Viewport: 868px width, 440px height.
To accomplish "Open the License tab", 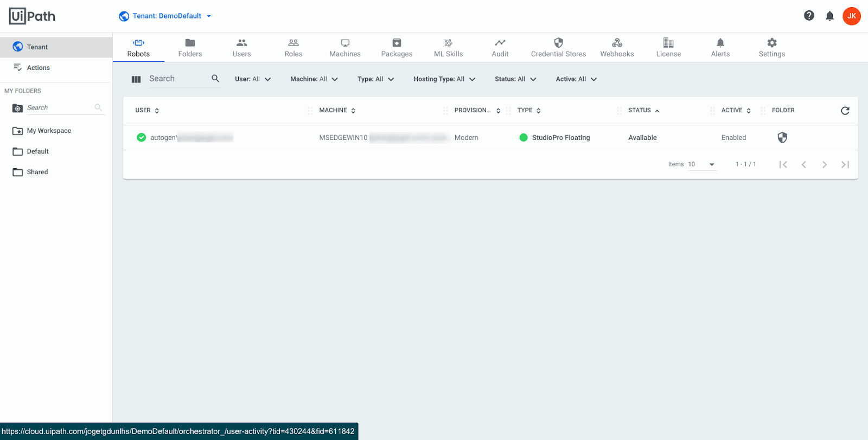I will coord(668,48).
